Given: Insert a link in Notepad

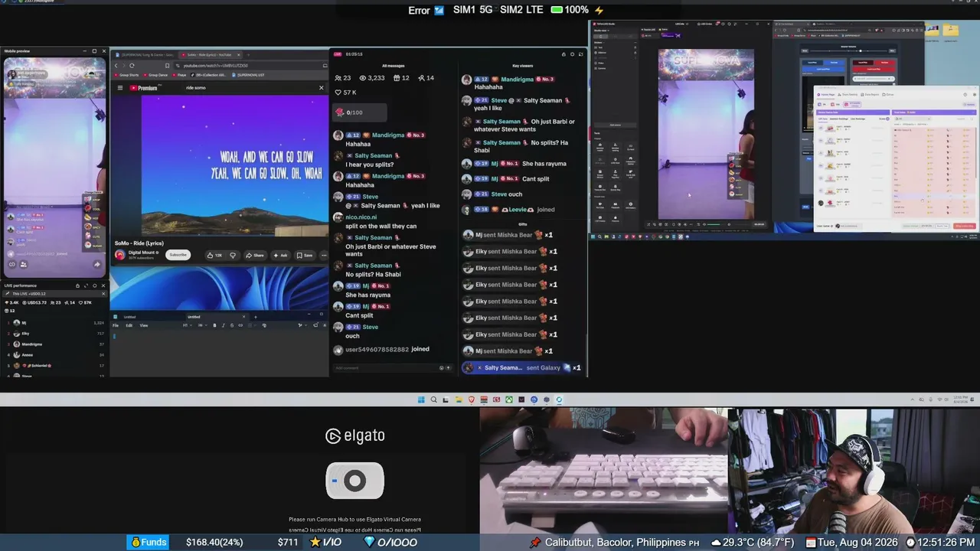Looking at the screenshot, I should pyautogui.click(x=240, y=325).
